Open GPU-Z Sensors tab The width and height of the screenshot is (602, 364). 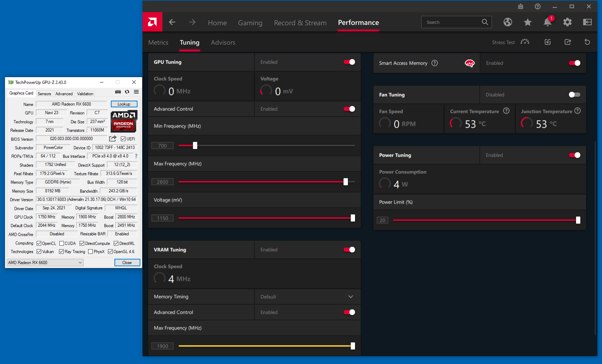tap(44, 94)
